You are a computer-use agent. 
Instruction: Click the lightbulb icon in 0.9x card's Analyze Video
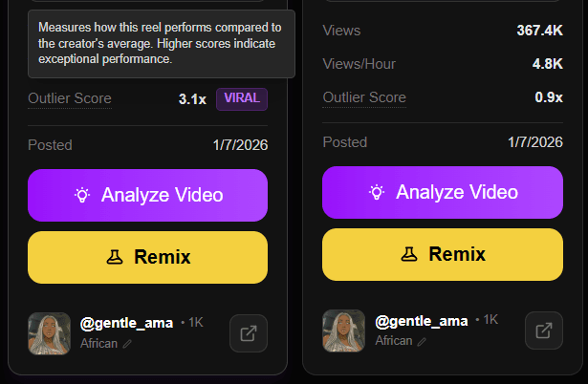click(x=377, y=192)
